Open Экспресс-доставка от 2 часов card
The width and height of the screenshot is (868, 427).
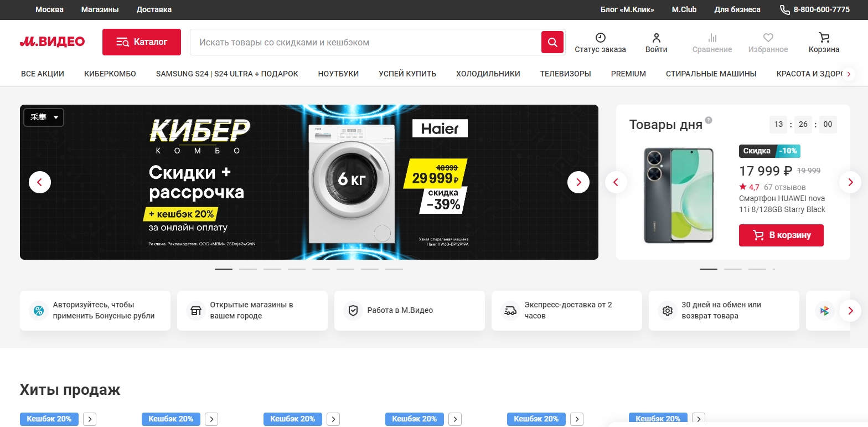click(566, 311)
